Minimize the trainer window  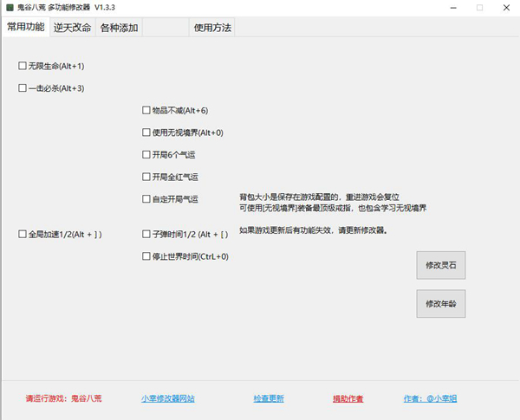(453, 8)
